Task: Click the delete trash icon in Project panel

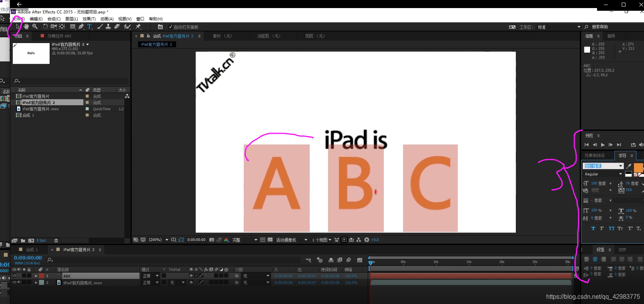Action: tap(56, 241)
